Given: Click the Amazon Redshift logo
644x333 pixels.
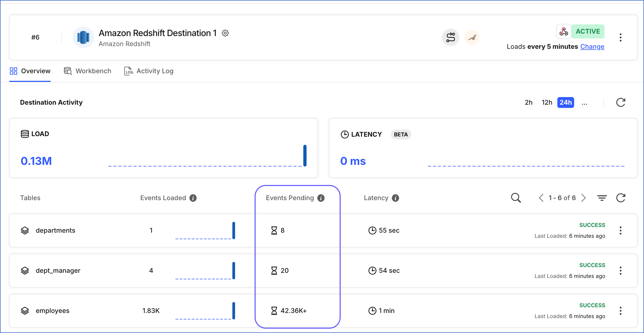Looking at the screenshot, I should [x=83, y=37].
